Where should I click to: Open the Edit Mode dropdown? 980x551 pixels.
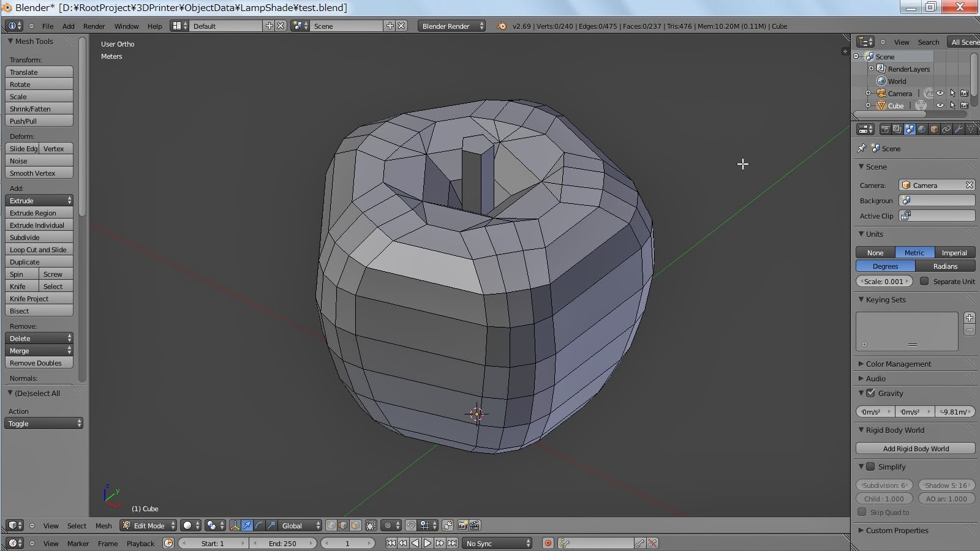click(x=149, y=526)
